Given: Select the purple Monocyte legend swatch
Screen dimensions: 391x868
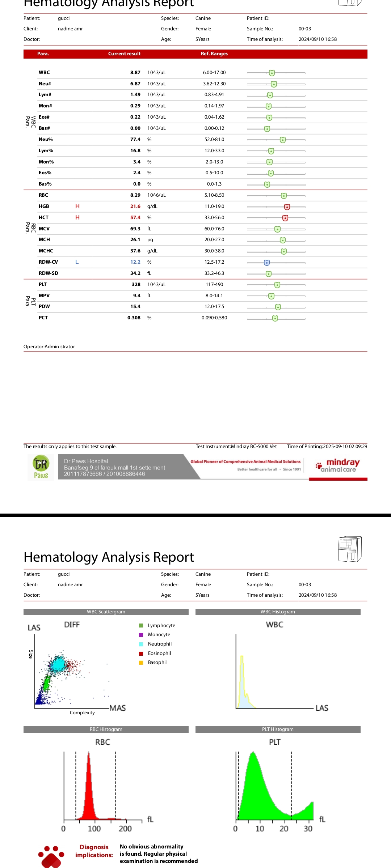Looking at the screenshot, I should pos(141,635).
